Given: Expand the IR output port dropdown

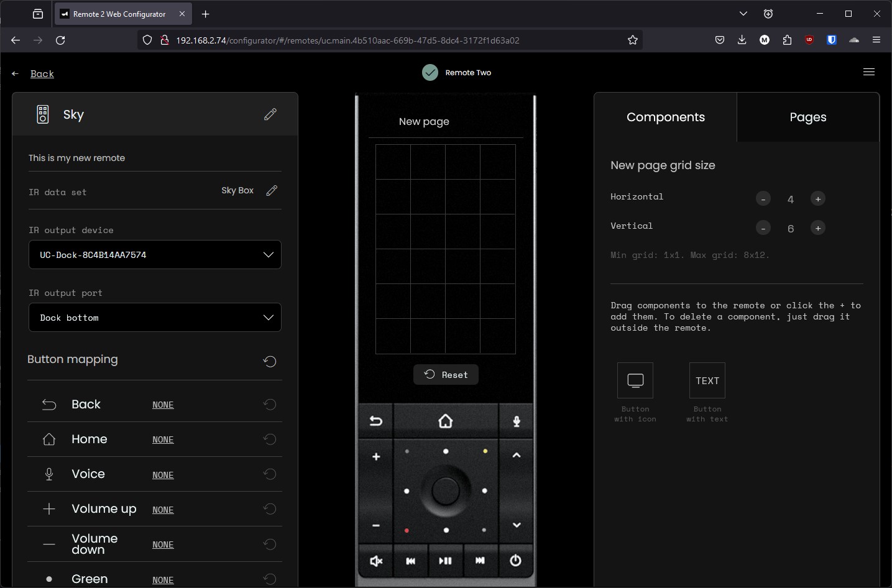Looking at the screenshot, I should (x=155, y=318).
